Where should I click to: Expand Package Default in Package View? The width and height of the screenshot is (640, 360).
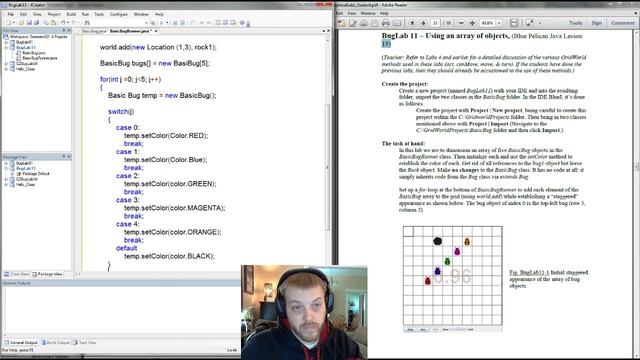click(12, 174)
